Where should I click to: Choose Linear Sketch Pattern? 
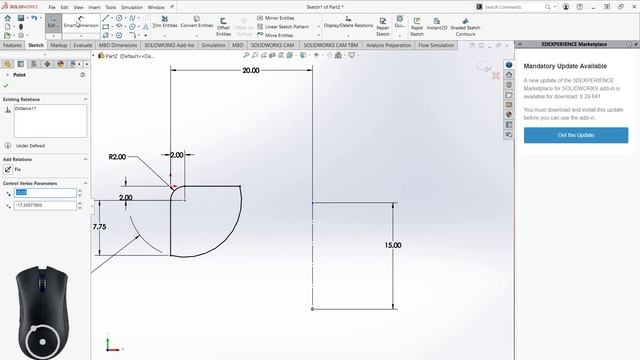click(283, 27)
